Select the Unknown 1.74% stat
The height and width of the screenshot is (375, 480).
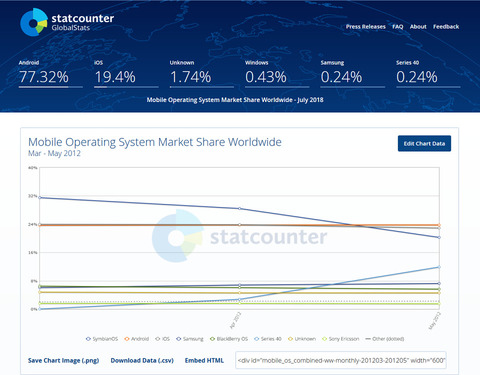(x=202, y=74)
